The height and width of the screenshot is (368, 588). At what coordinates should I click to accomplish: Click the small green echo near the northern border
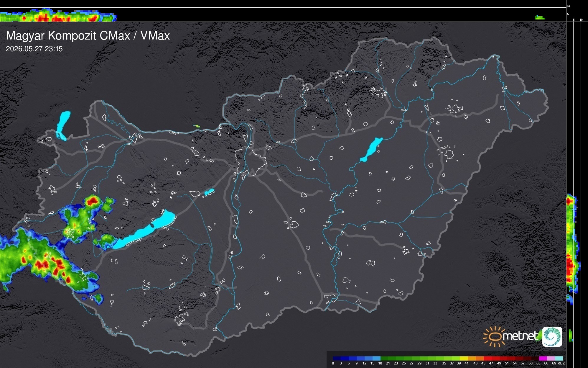coord(197,126)
